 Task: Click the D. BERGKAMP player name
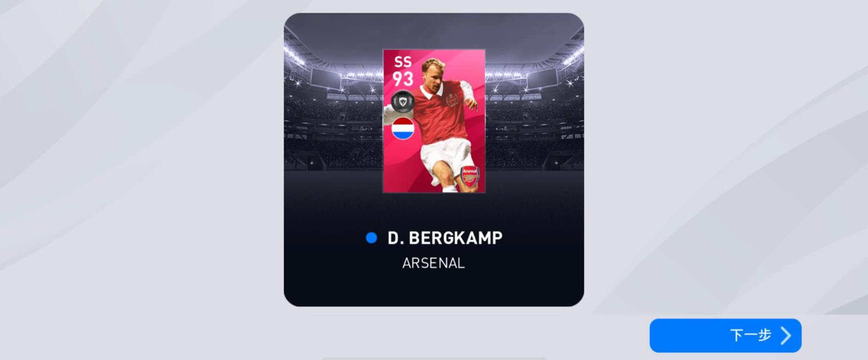(445, 237)
